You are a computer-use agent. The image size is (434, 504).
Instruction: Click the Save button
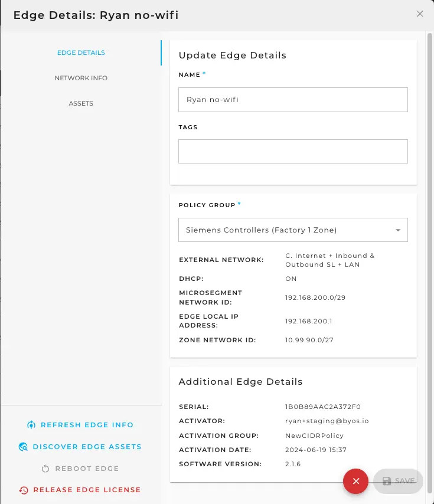[398, 481]
